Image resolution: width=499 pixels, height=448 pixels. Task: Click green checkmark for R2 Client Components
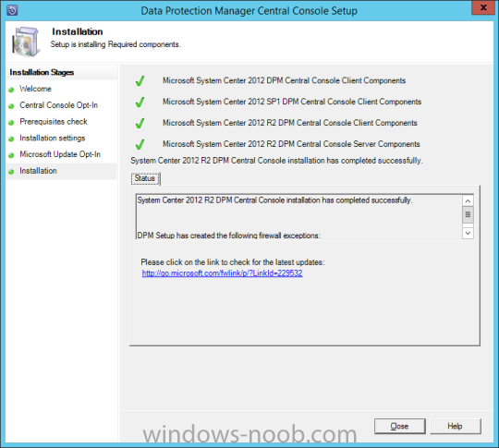[140, 123]
